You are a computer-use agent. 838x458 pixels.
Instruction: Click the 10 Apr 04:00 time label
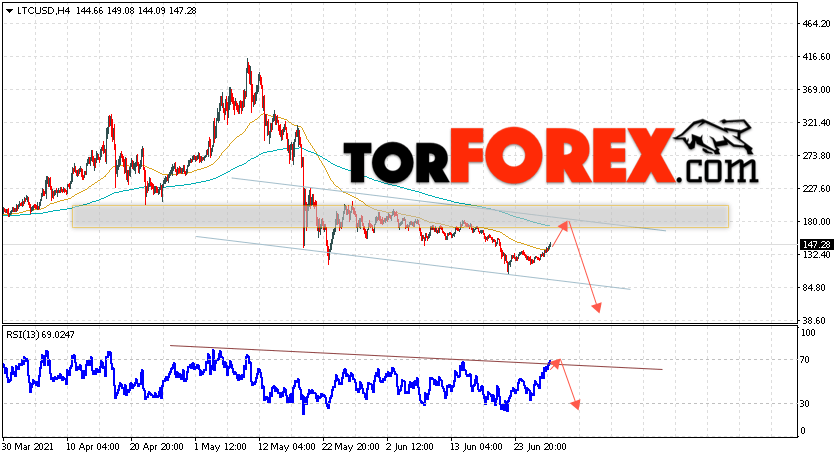click(x=93, y=447)
